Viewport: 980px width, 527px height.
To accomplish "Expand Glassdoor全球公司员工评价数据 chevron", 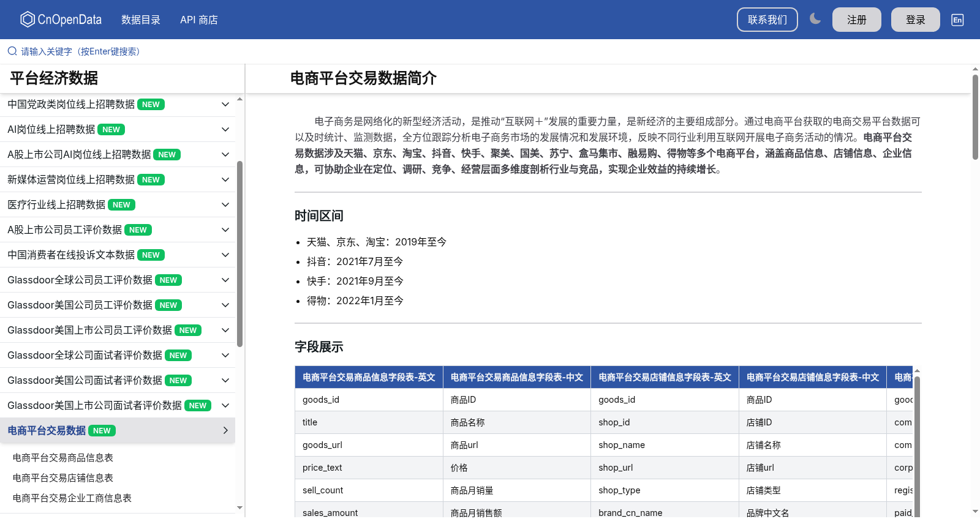I will tap(225, 280).
